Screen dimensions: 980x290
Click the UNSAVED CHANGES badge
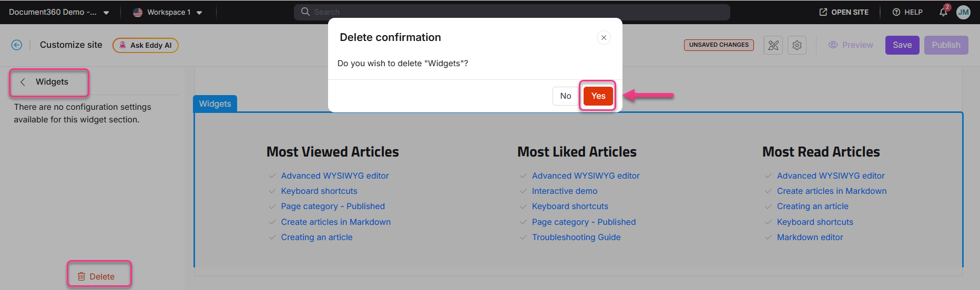pyautogui.click(x=719, y=45)
